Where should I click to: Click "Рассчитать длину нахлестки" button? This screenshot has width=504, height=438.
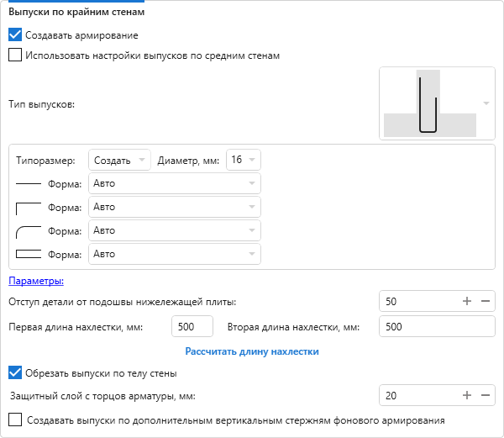(252, 351)
